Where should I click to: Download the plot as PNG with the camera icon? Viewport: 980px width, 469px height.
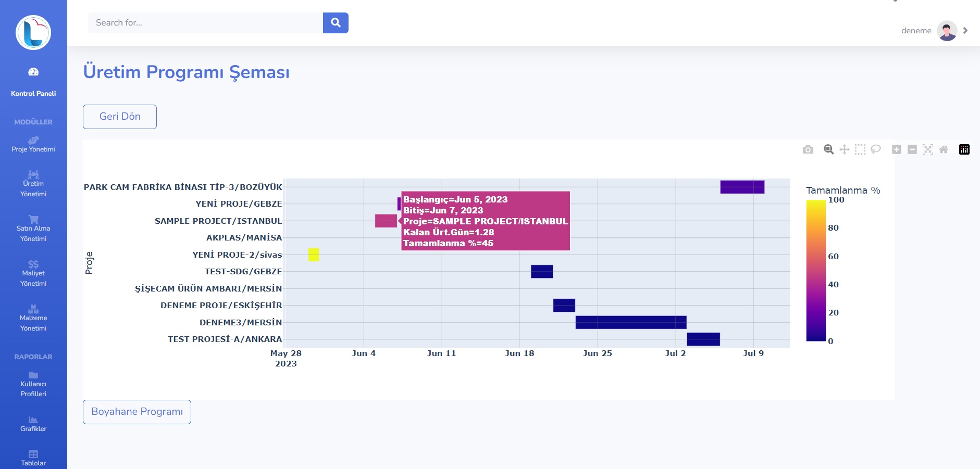coord(808,150)
